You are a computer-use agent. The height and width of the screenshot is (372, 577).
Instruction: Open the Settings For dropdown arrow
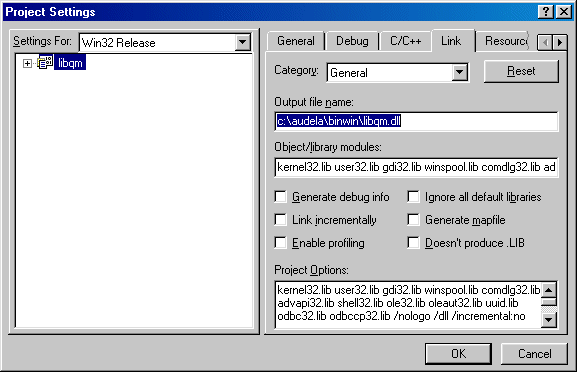[243, 42]
